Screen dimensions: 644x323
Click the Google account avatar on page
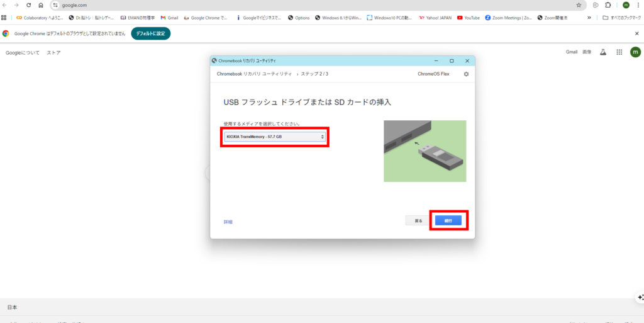click(x=635, y=52)
